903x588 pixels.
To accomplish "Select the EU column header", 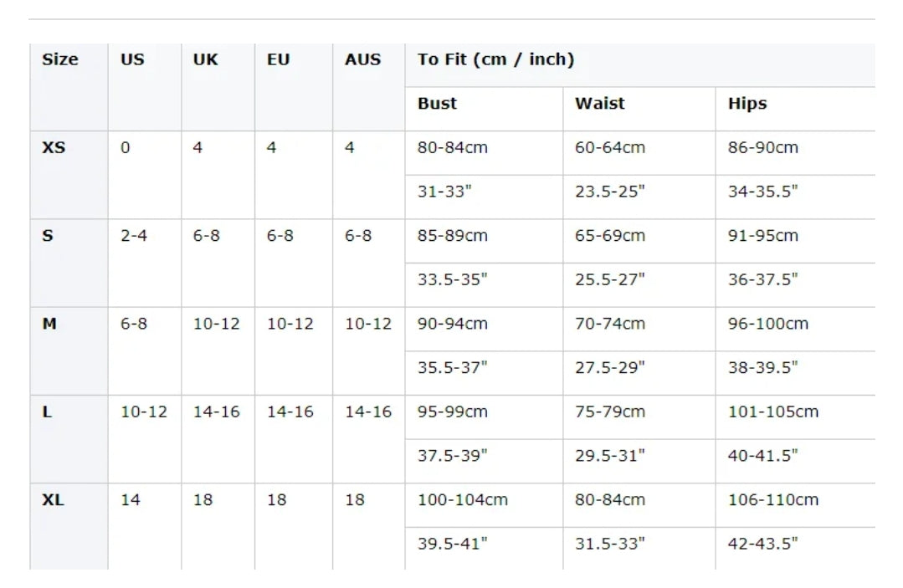I will click(279, 60).
